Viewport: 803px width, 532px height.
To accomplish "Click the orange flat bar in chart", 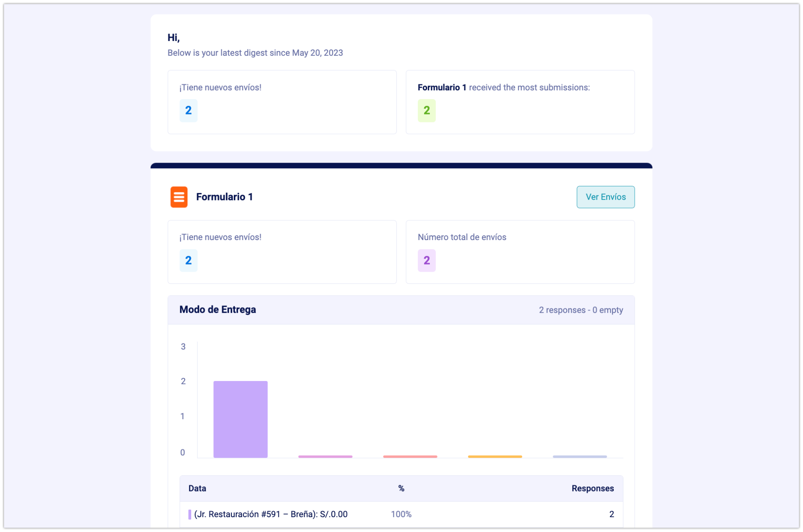I will pos(494,457).
